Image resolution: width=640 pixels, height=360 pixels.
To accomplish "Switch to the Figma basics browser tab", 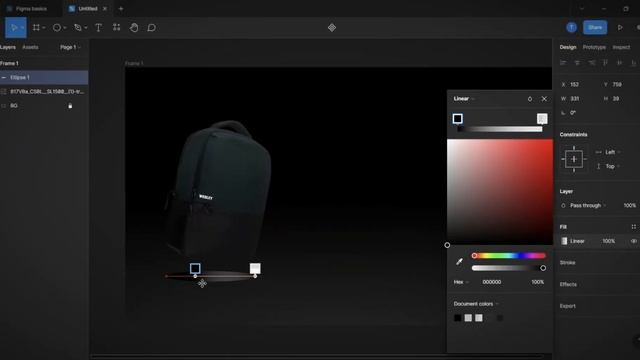I will (x=31, y=9).
